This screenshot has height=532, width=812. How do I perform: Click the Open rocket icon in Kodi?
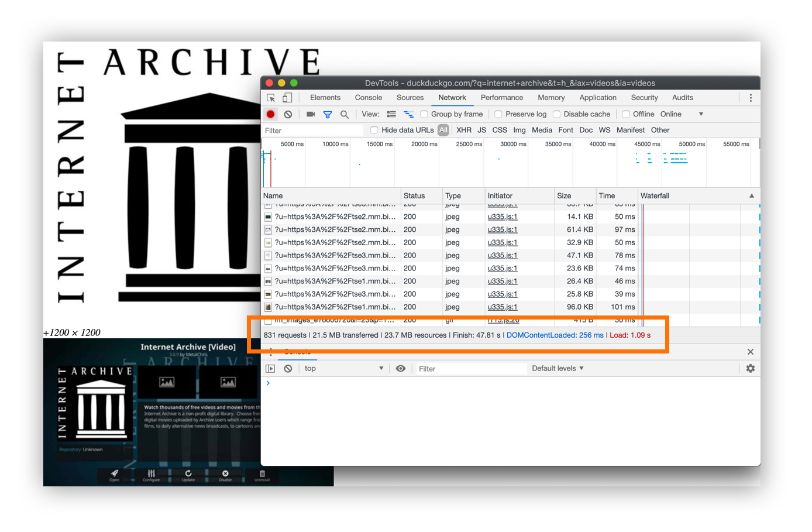pyautogui.click(x=114, y=475)
